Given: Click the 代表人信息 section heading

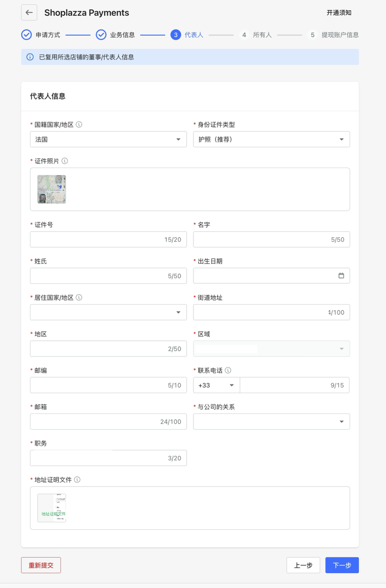Looking at the screenshot, I should (48, 96).
